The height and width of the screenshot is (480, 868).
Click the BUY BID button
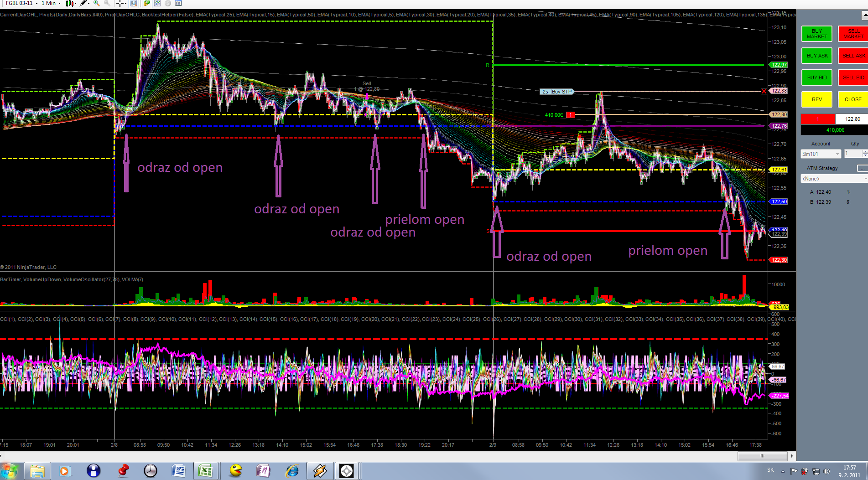[x=817, y=77]
